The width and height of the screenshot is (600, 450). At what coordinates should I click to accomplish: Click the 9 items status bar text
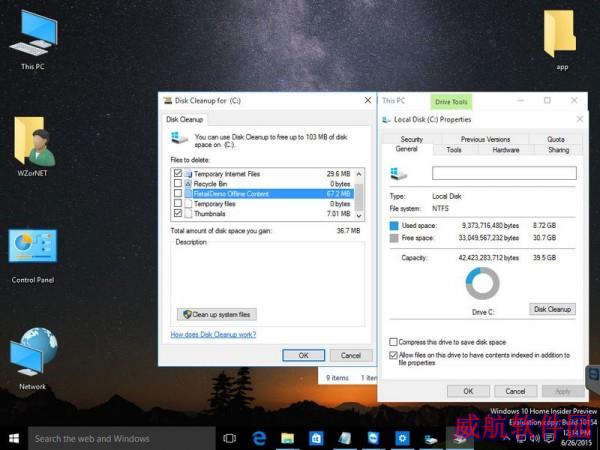[337, 378]
